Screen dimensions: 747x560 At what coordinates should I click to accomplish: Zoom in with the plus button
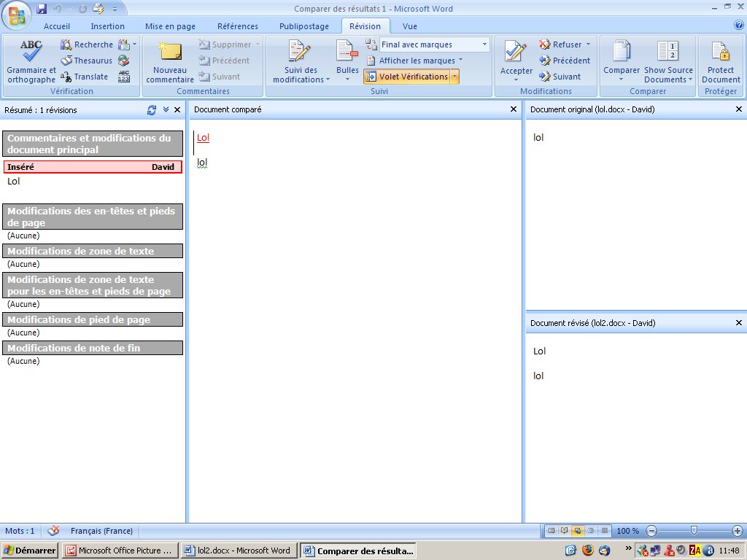[737, 531]
